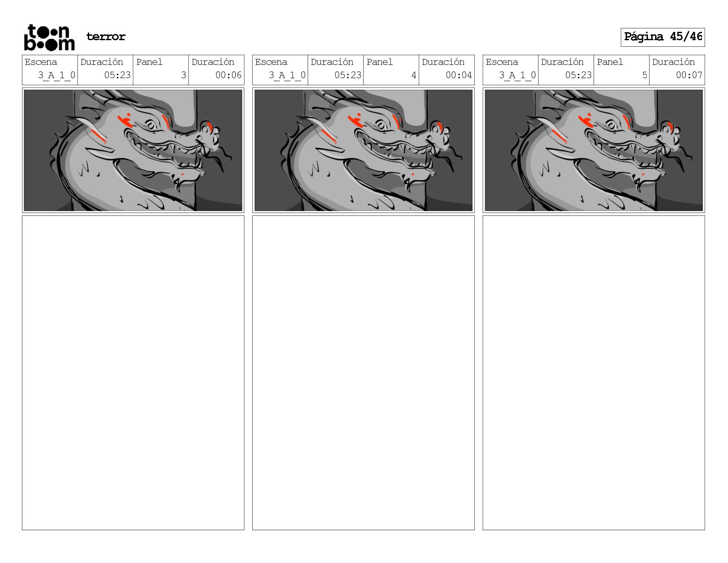The width and height of the screenshot is (728, 563).
Task: Open the panel 3 dragon thumbnail
Action: [133, 150]
